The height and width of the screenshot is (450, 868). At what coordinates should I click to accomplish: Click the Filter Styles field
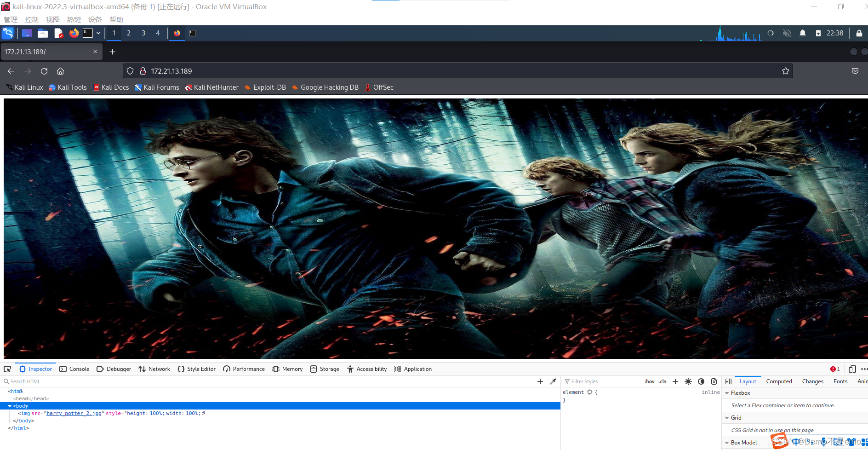602,381
